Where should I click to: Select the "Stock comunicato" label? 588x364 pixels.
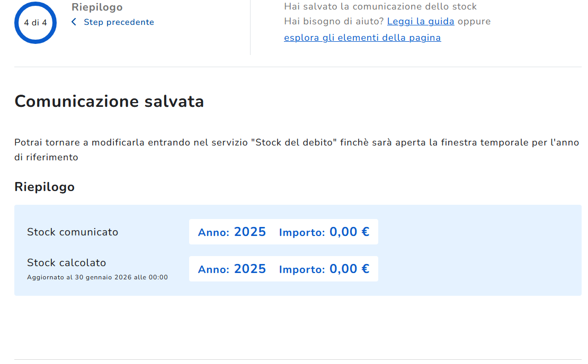[x=73, y=232]
